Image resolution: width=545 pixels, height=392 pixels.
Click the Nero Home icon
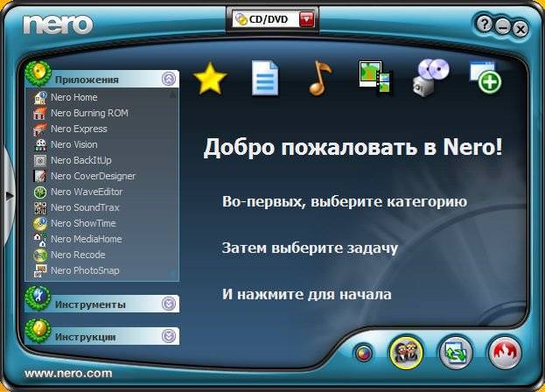40,97
